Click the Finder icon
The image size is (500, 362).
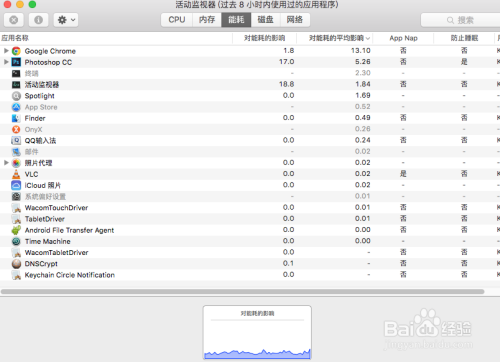coord(16,118)
